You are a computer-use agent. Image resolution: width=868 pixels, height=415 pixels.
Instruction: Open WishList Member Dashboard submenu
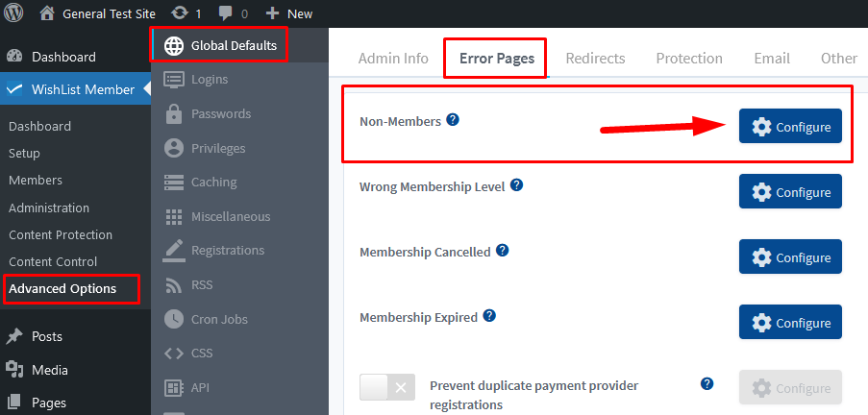click(x=39, y=126)
